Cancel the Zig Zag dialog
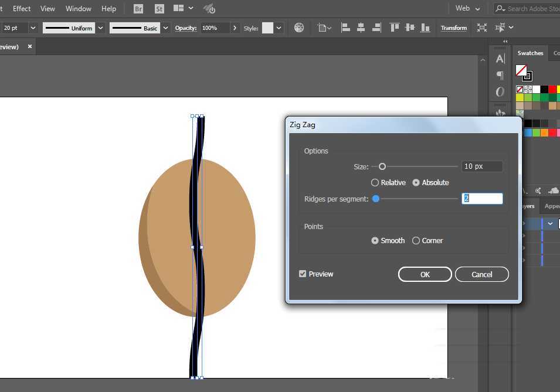Image resolution: width=560 pixels, height=392 pixels. coord(481,274)
